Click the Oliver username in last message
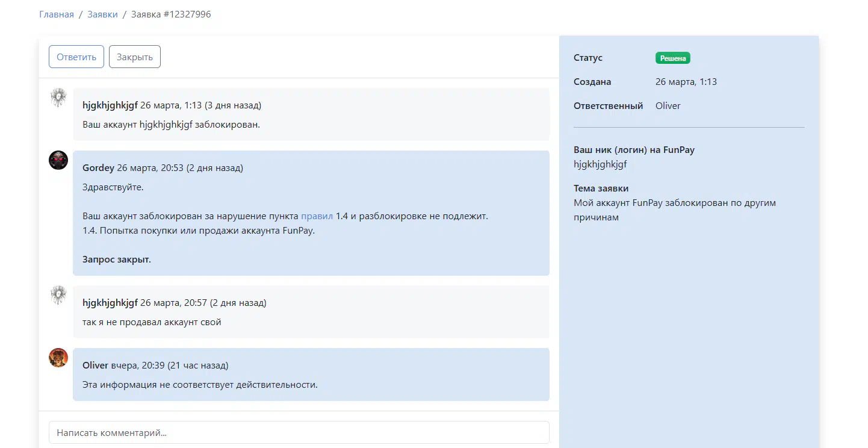The image size is (868, 448). (x=95, y=366)
